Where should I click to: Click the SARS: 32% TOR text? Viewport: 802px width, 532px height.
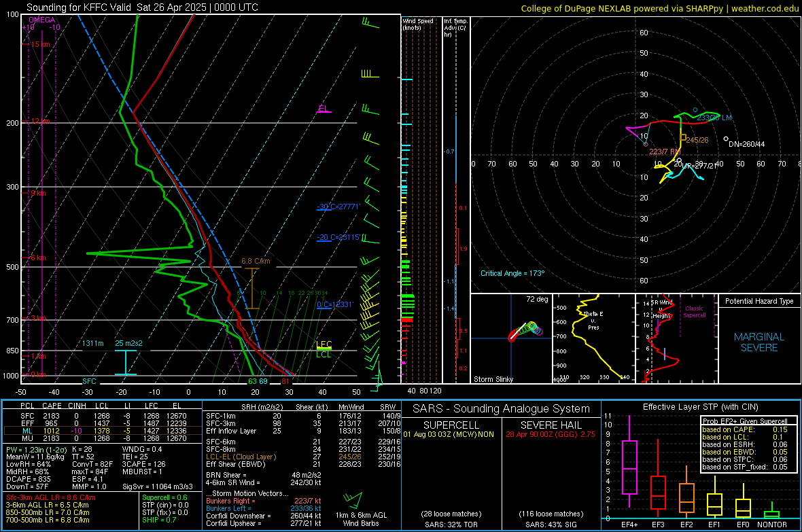point(451,525)
